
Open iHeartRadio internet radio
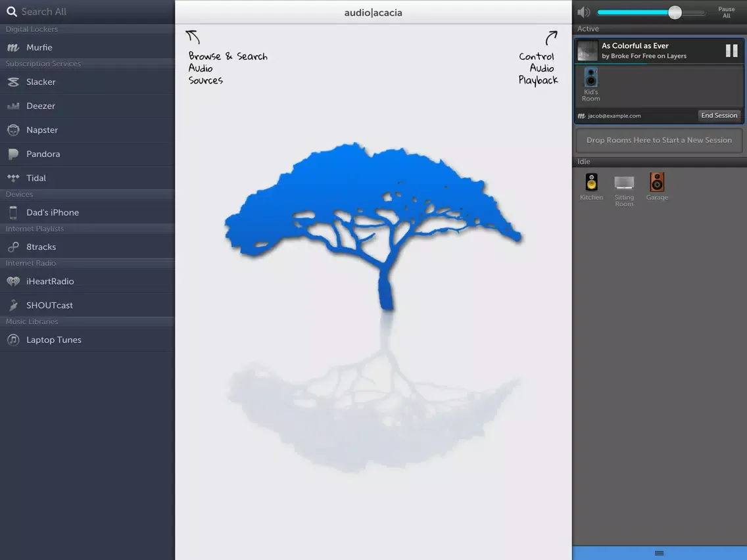87,281
